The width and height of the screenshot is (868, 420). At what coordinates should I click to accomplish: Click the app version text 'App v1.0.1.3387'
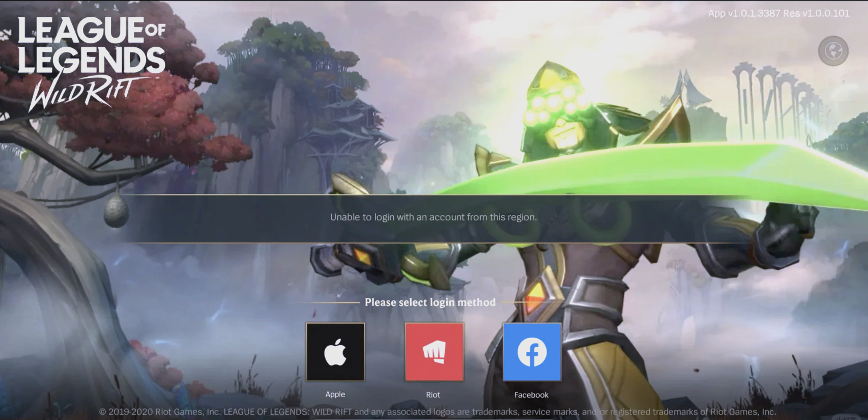tap(744, 13)
